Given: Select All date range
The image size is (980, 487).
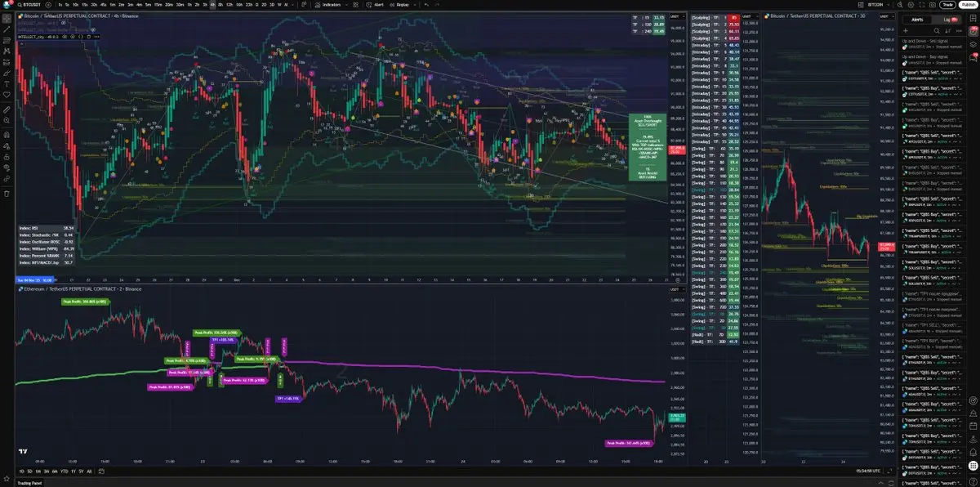Looking at the screenshot, I should point(89,471).
